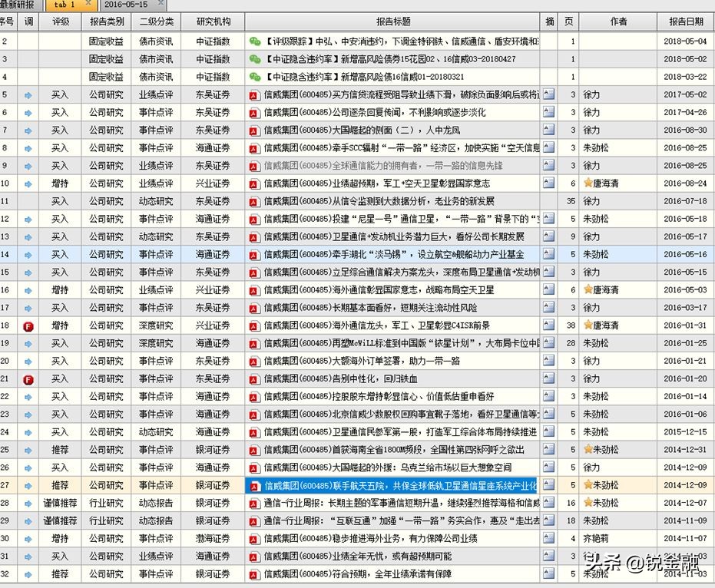Viewport: 715px width, 588px height.
Task: Click the WeChat icon on the 【评级跟踪】report row
Action: click(254, 41)
